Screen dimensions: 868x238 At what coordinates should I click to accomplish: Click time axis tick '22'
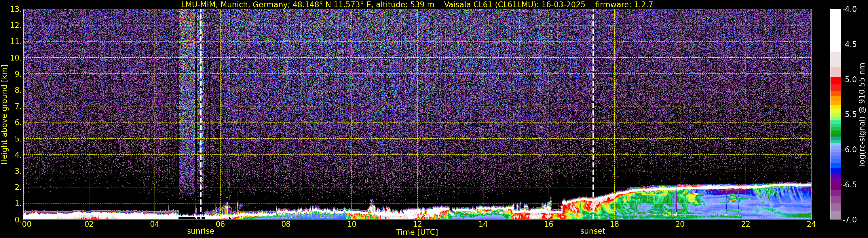point(746,224)
